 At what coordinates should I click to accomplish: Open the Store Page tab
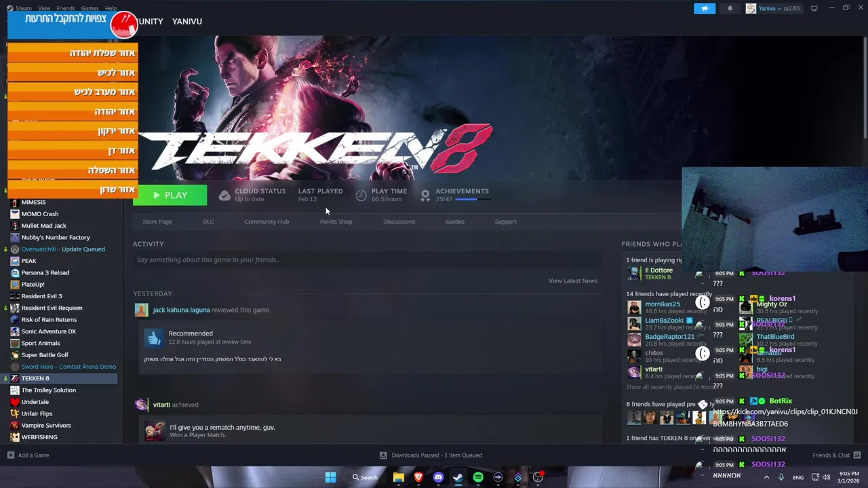tap(157, 222)
